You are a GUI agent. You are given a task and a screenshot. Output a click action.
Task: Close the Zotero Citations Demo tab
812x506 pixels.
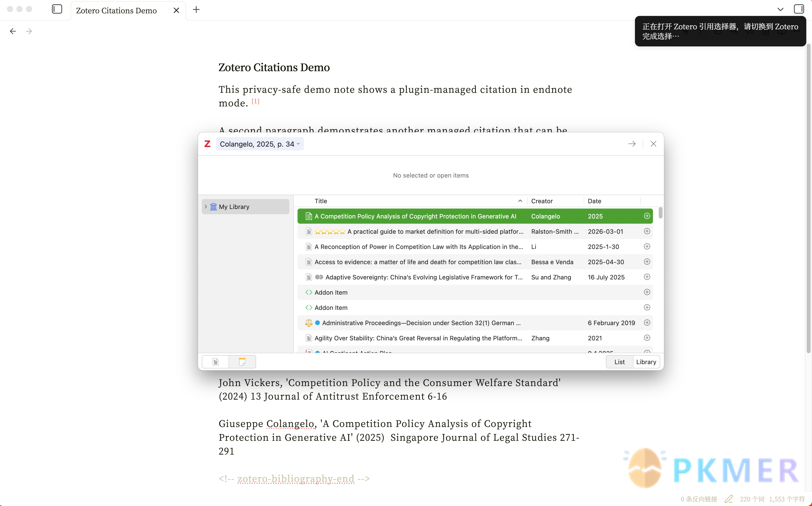click(x=176, y=10)
